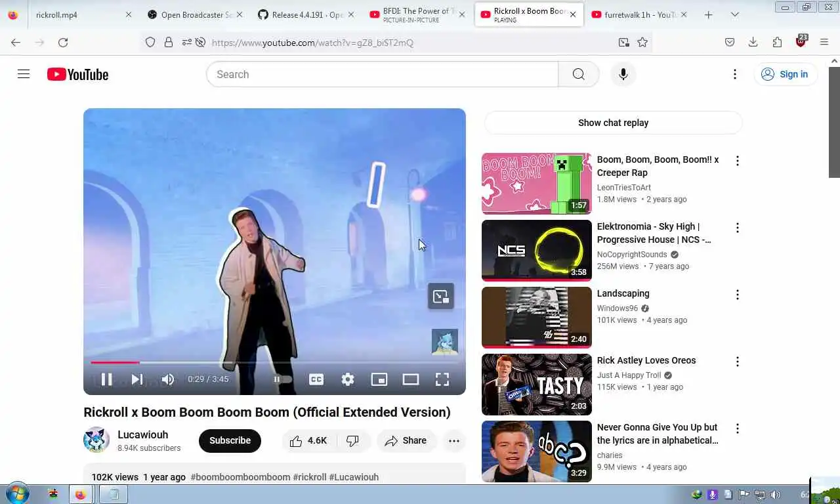Click the Sign in button
This screenshot has height=504, width=840.
[786, 74]
